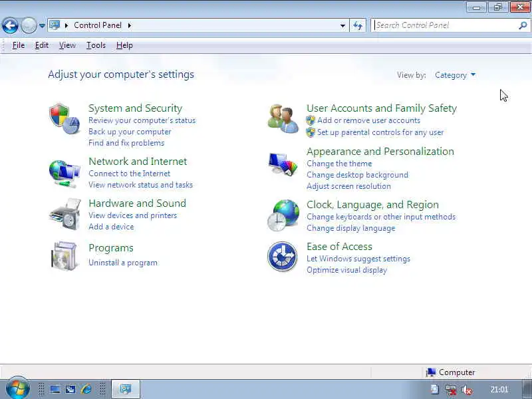Open the File menu
This screenshot has width=532, height=399.
point(19,45)
